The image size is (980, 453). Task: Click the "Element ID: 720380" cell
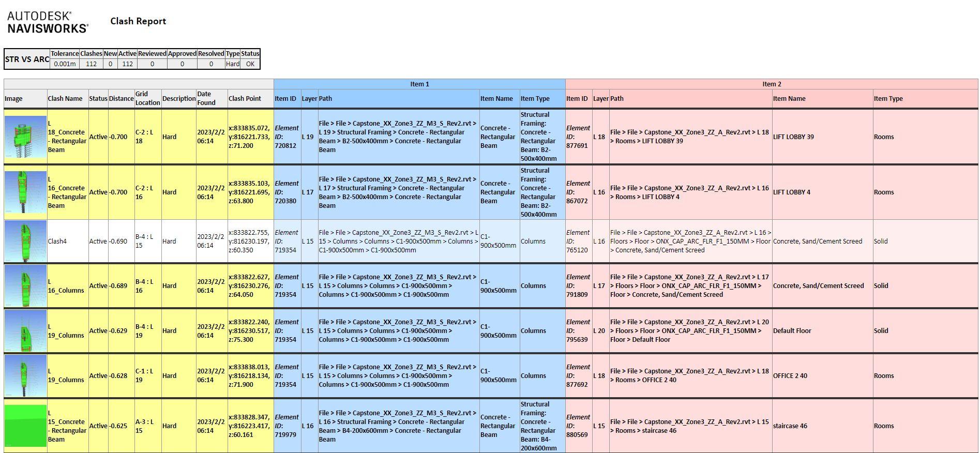[x=287, y=192]
